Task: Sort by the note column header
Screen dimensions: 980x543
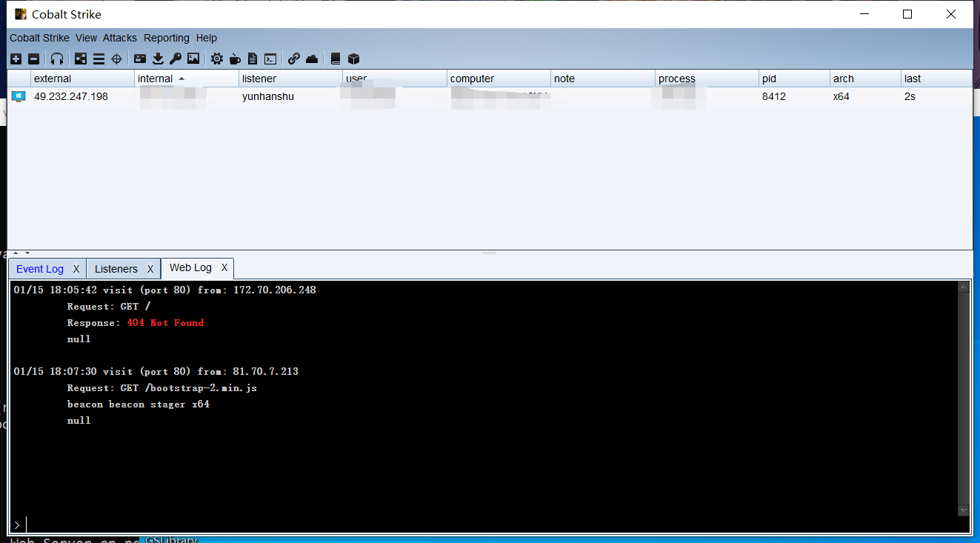Action: click(603, 79)
